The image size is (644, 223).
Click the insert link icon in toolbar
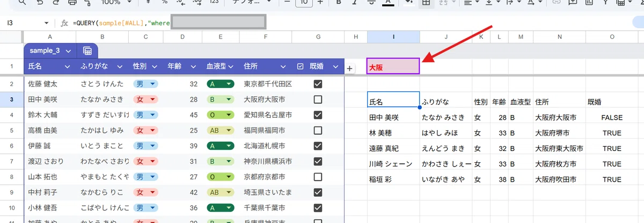(557, 3)
